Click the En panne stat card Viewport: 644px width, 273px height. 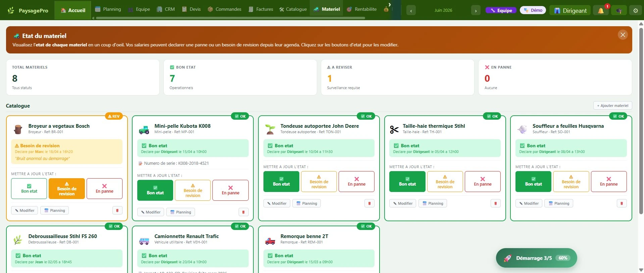(x=555, y=77)
